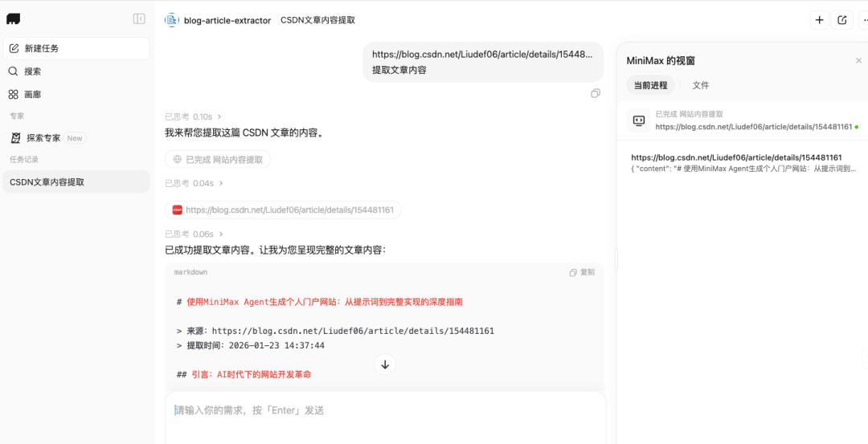Viewport: 868px width, 444px height.
Task: Start a new task via 新建任务
Action: [76, 49]
